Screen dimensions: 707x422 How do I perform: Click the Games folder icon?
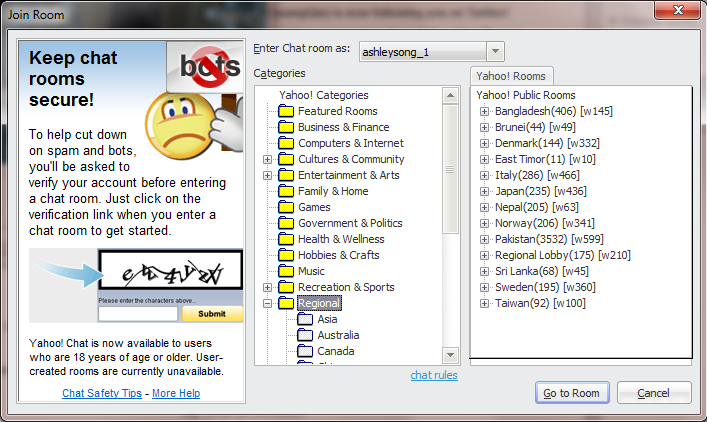click(x=286, y=207)
